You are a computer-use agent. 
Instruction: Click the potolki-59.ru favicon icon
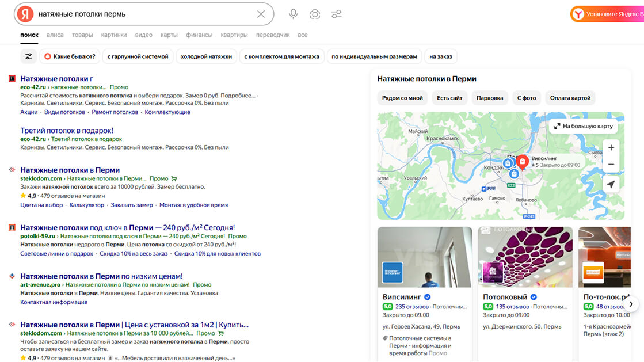click(x=12, y=227)
